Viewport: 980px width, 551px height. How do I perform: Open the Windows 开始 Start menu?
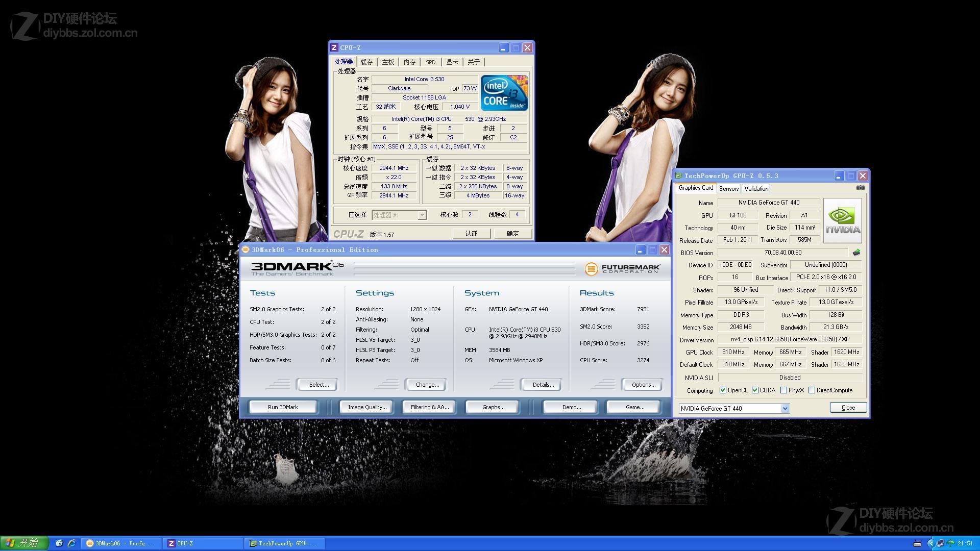click(x=24, y=543)
